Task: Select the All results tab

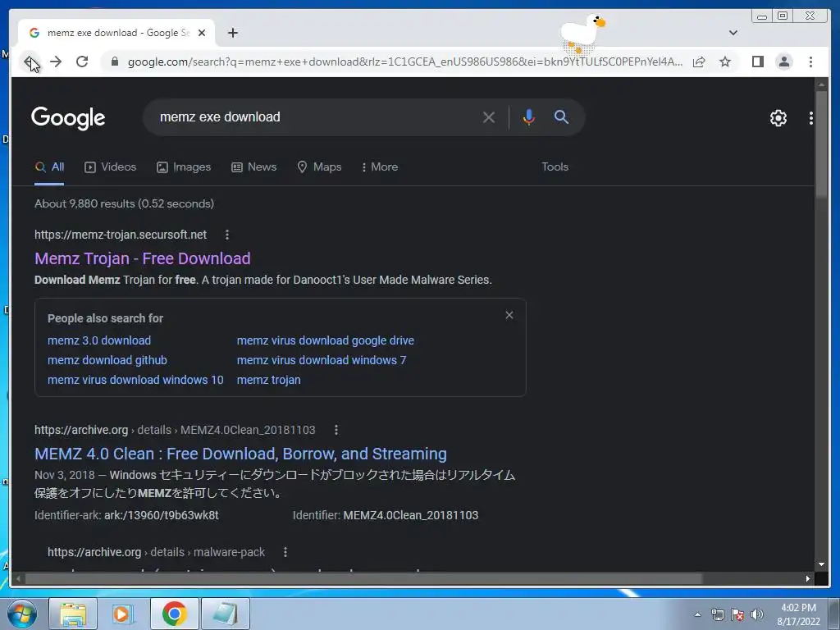Action: [x=49, y=167]
